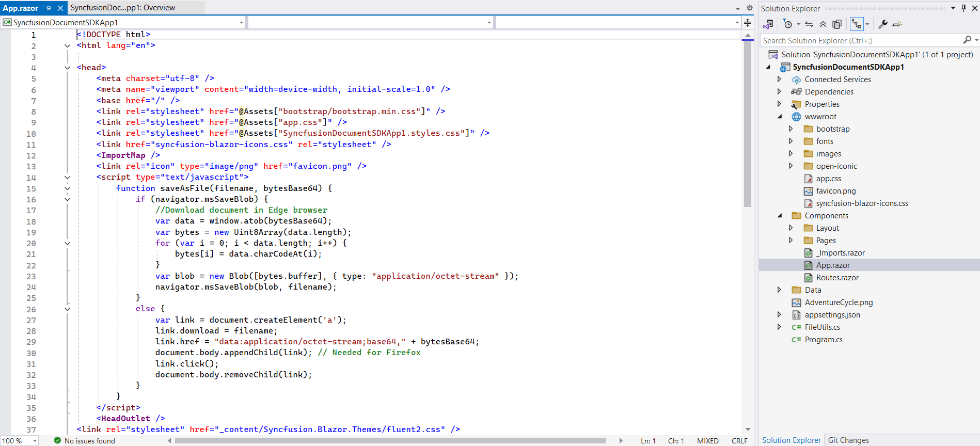Click the Connected Services cloud icon
The height and width of the screenshot is (446, 980).
tap(796, 79)
